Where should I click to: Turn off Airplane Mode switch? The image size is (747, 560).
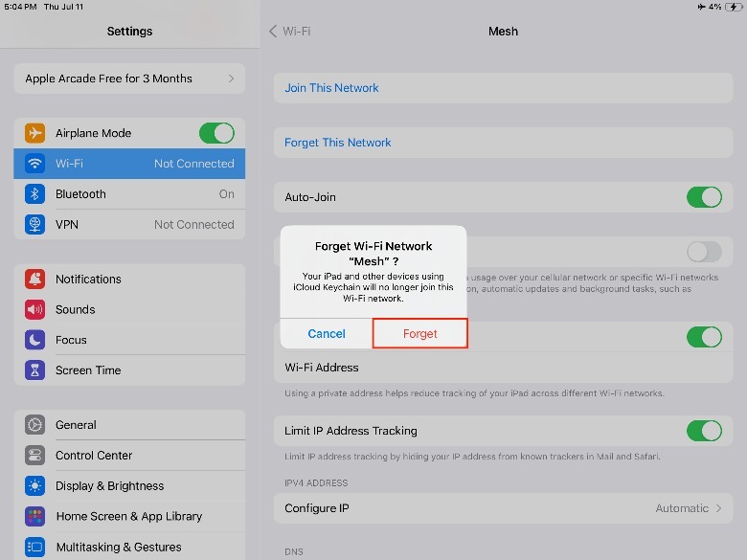[216, 133]
